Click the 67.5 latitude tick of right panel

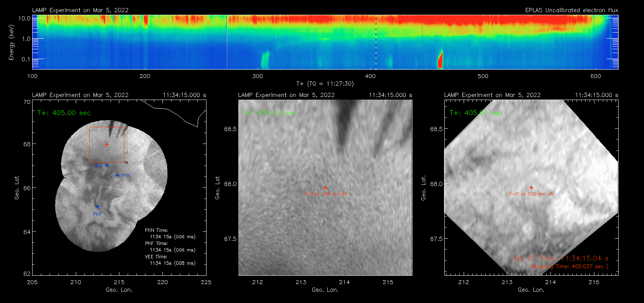point(436,239)
